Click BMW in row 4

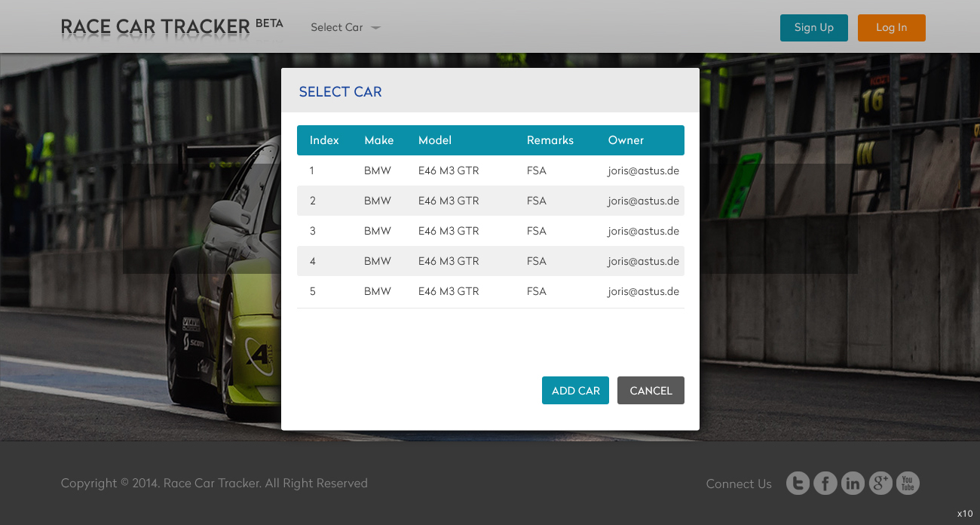[378, 261]
